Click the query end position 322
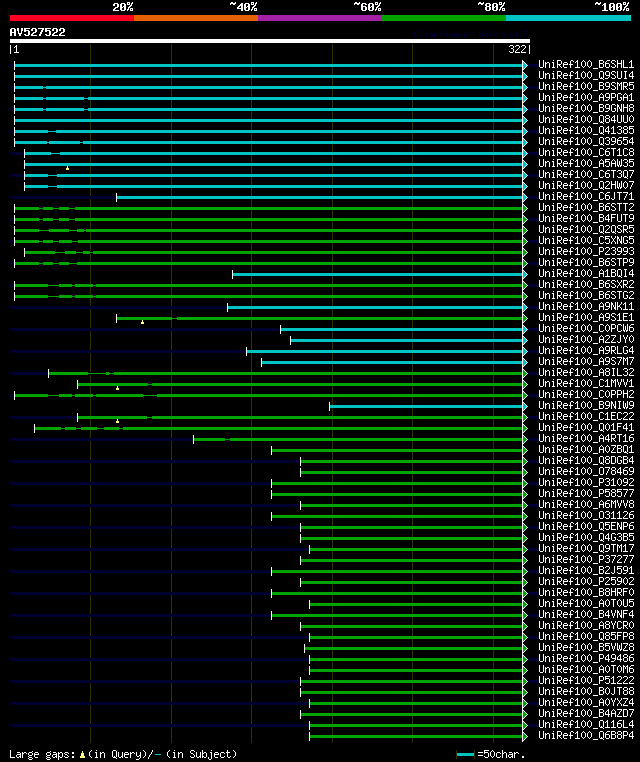The image size is (640, 762). tap(518, 49)
